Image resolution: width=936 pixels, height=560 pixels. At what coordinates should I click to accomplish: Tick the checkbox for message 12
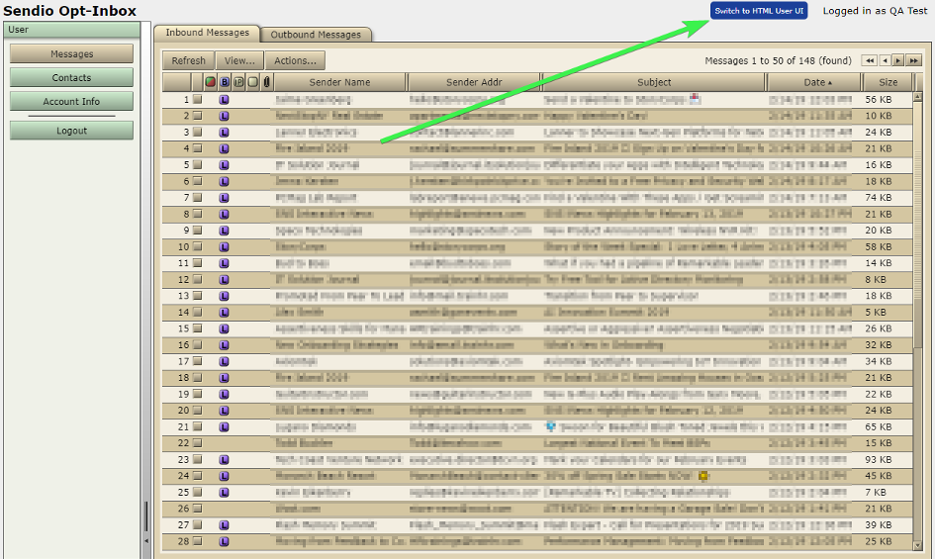198,279
